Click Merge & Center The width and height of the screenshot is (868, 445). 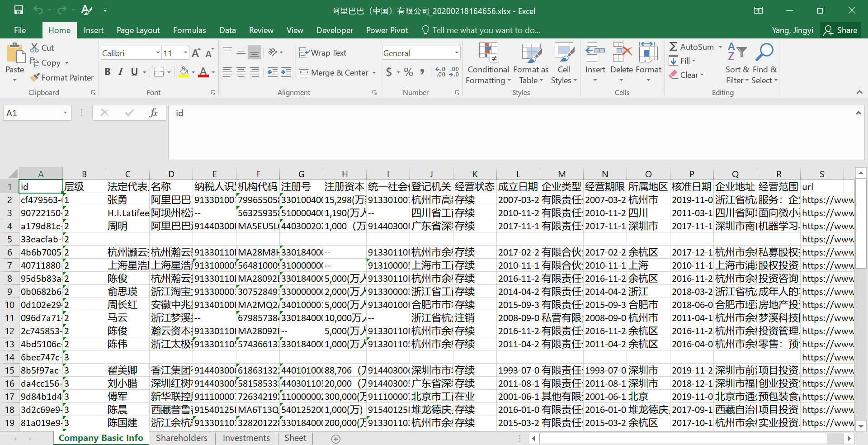334,72
